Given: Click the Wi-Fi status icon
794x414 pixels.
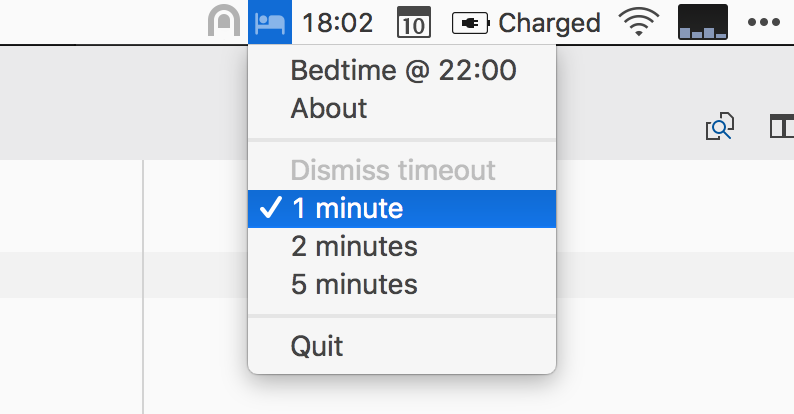Looking at the screenshot, I should [x=639, y=22].
